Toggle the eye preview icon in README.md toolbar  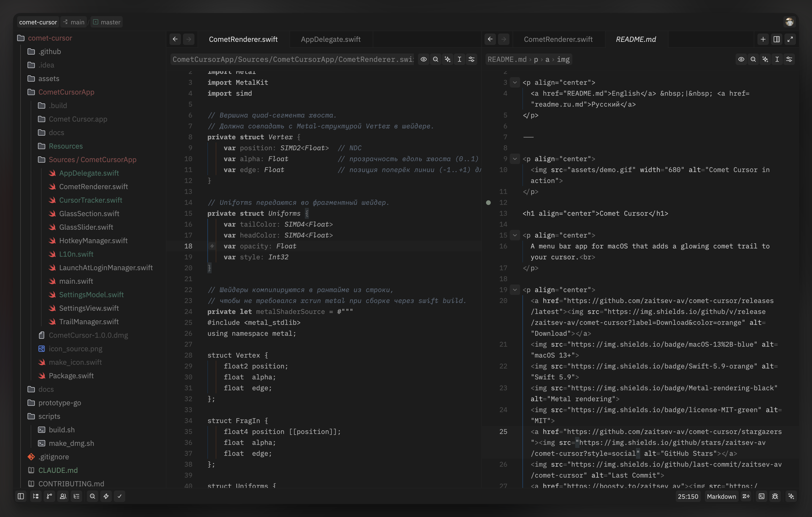tap(741, 59)
